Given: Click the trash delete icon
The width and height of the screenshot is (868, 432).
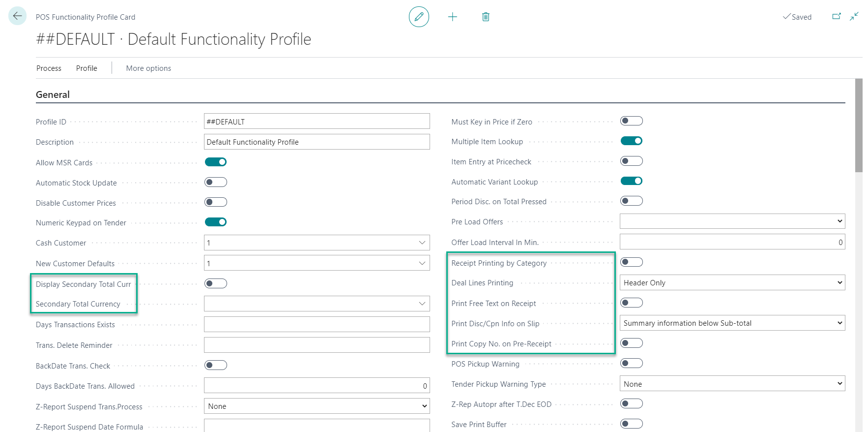Looking at the screenshot, I should [x=486, y=17].
